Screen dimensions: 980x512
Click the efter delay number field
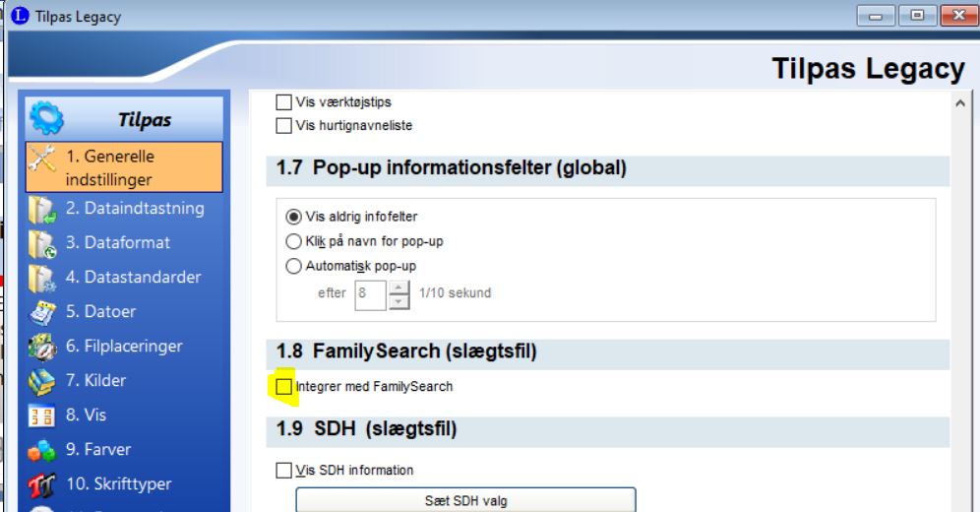[371, 295]
